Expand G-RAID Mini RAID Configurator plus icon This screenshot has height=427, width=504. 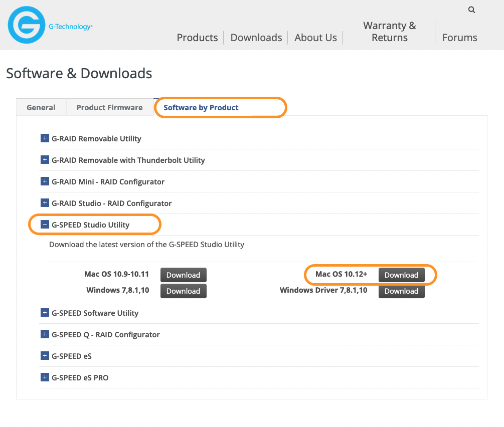click(x=45, y=181)
